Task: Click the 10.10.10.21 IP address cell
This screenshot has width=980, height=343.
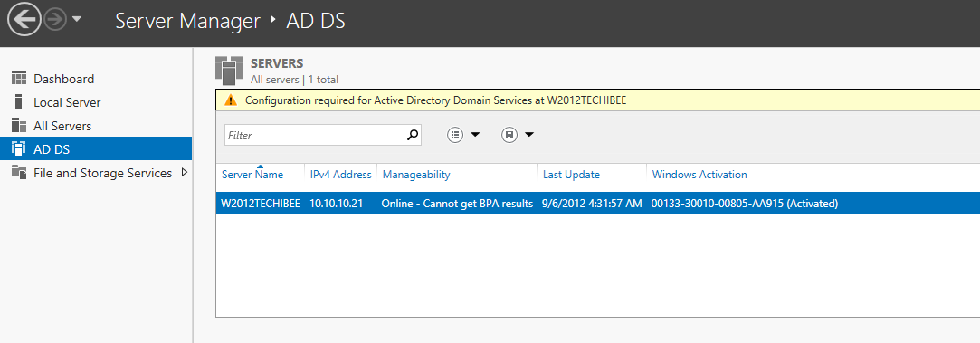Action: click(337, 203)
